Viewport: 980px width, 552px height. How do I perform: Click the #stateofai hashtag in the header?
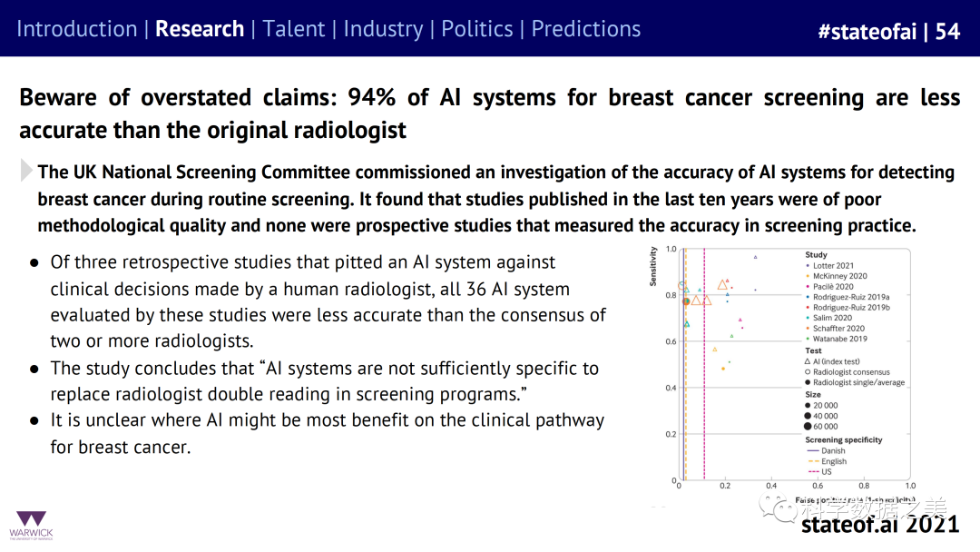[867, 32]
